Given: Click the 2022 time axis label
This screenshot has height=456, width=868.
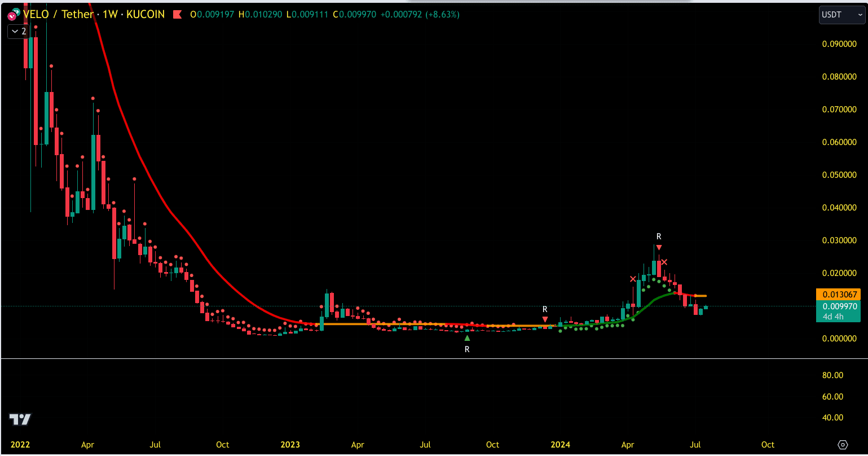Looking at the screenshot, I should coord(20,445).
